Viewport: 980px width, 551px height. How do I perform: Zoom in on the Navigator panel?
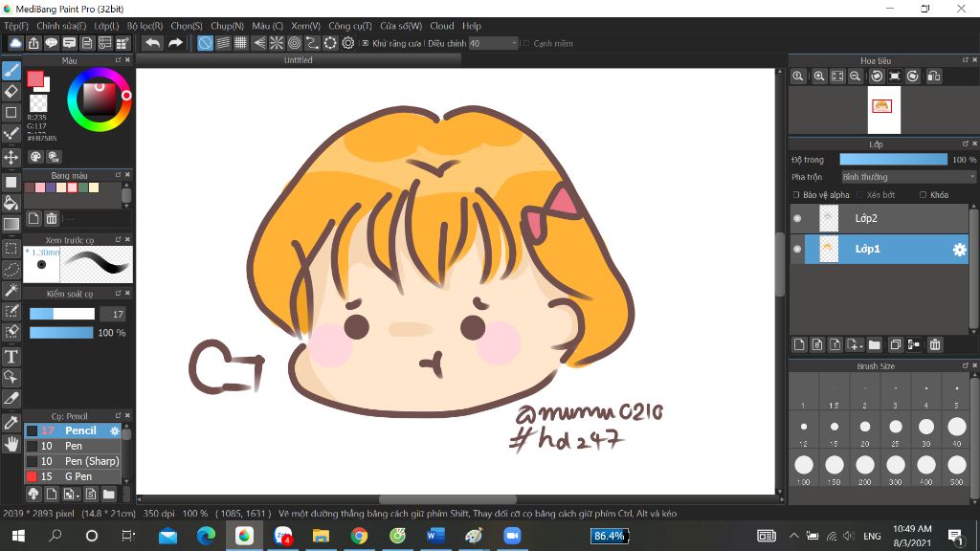(x=819, y=77)
